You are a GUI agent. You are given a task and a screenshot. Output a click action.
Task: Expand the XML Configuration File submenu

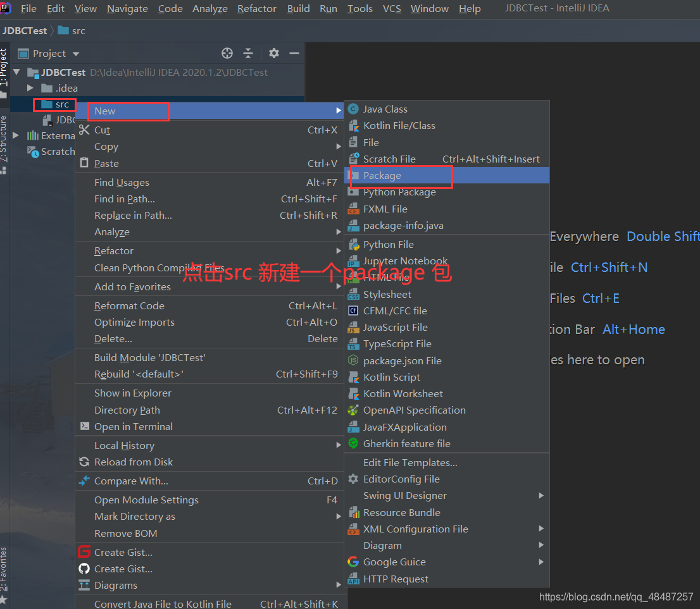click(541, 529)
